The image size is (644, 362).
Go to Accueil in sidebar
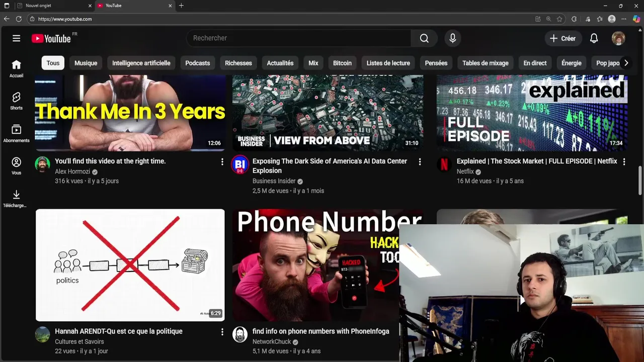[16, 69]
